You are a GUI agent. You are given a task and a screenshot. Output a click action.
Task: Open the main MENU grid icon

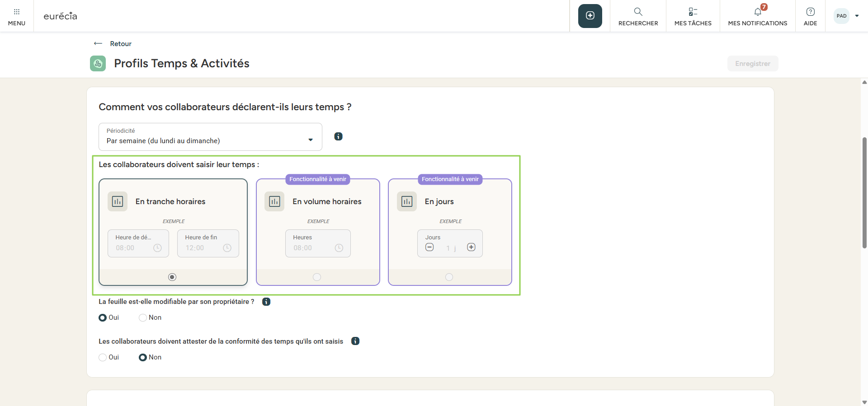click(x=17, y=12)
